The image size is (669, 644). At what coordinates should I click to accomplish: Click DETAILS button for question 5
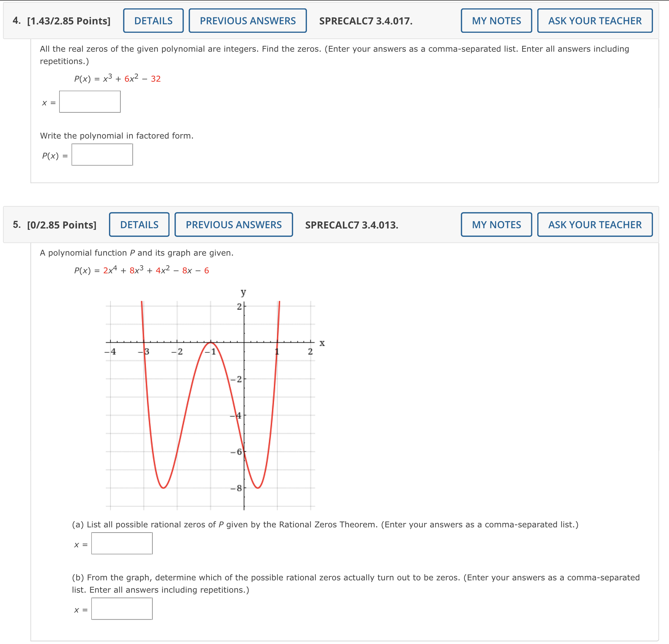click(139, 224)
